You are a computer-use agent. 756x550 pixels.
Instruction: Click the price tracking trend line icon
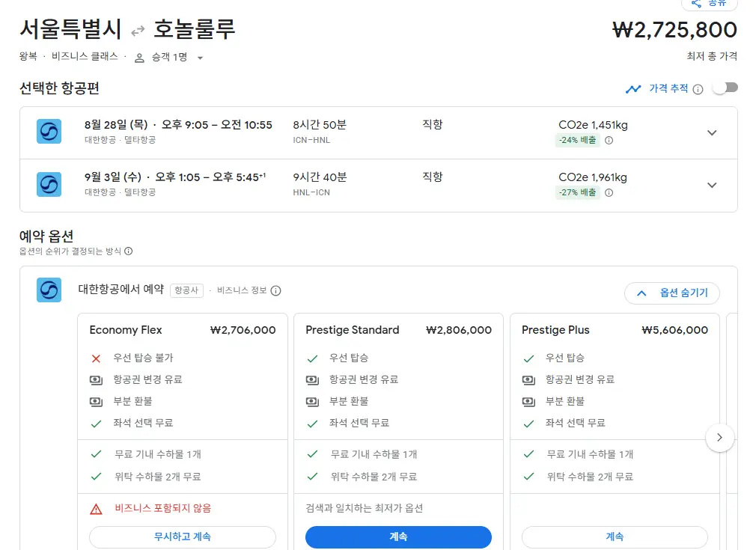click(633, 89)
